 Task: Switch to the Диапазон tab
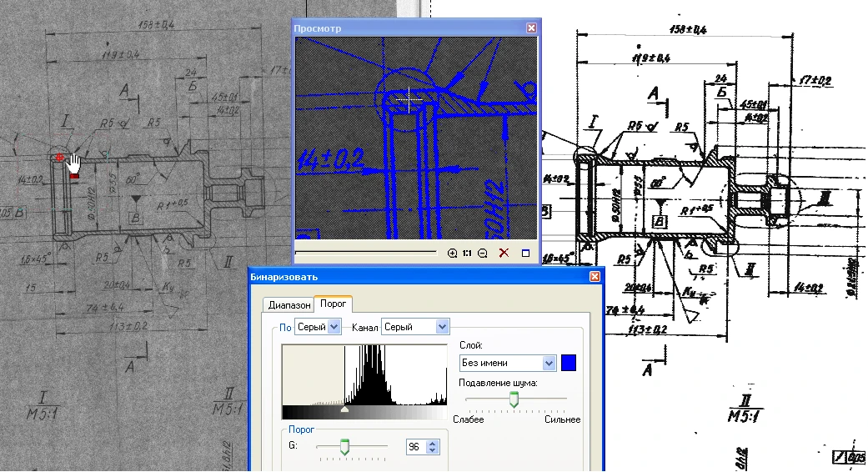click(288, 304)
